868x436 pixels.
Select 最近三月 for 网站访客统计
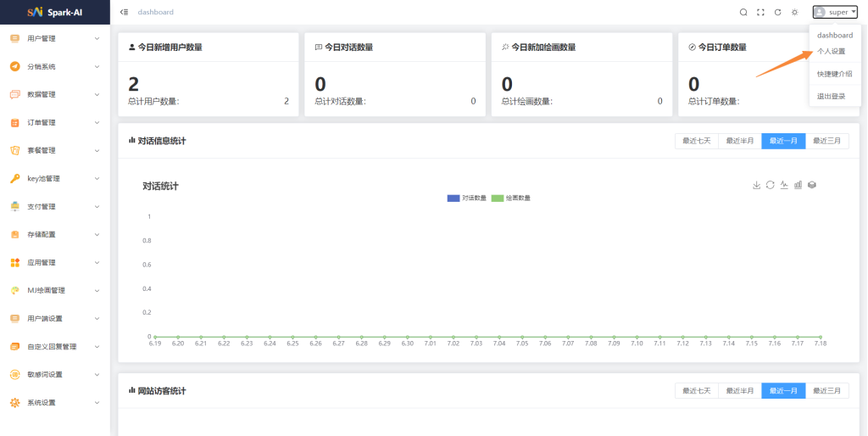pos(826,390)
